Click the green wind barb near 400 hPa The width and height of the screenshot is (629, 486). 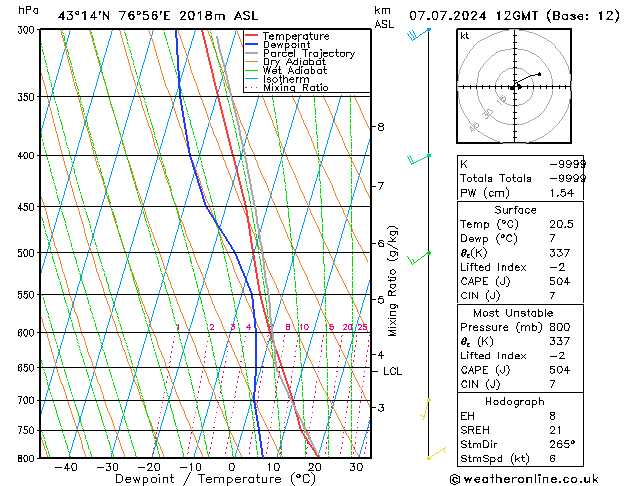coord(418,159)
